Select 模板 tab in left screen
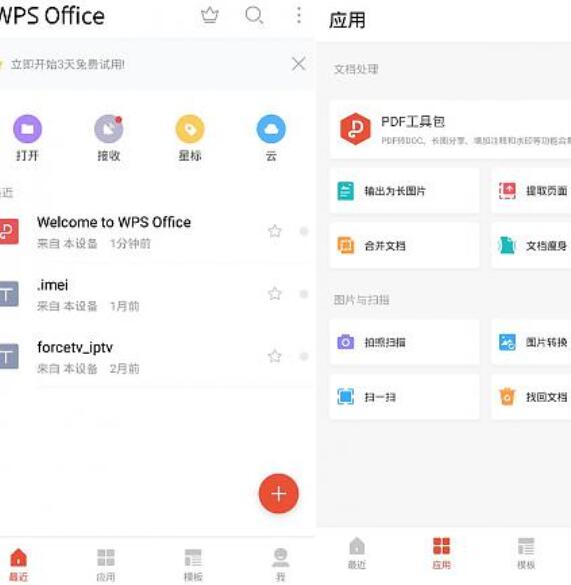Image resolution: width=571 pixels, height=585 pixels. (193, 564)
